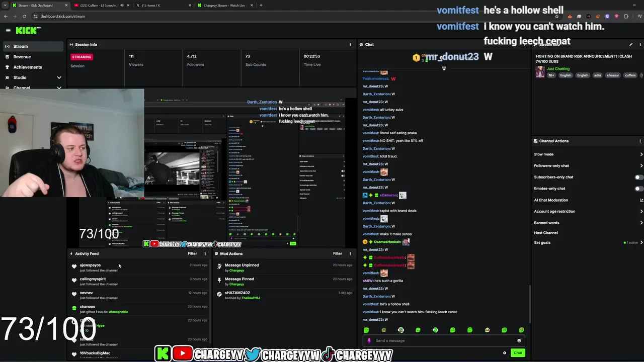Open the Mod Actions Filter dropdown

point(338,253)
